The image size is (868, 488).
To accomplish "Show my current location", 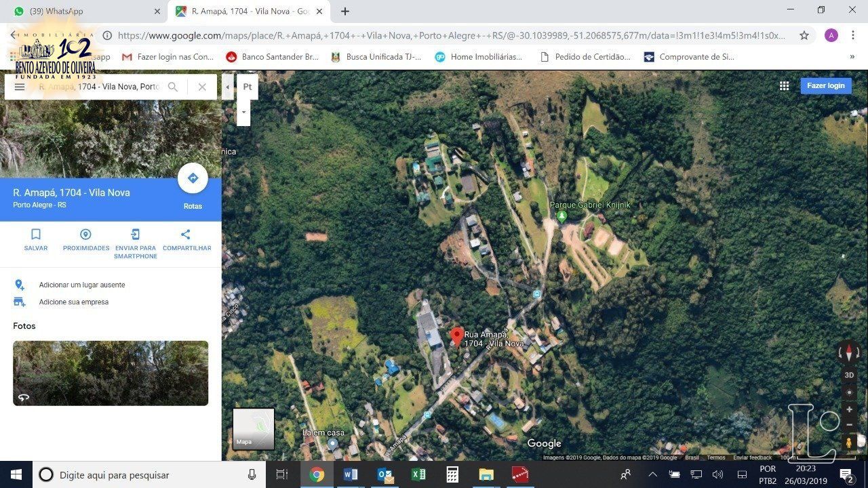I will point(849,392).
